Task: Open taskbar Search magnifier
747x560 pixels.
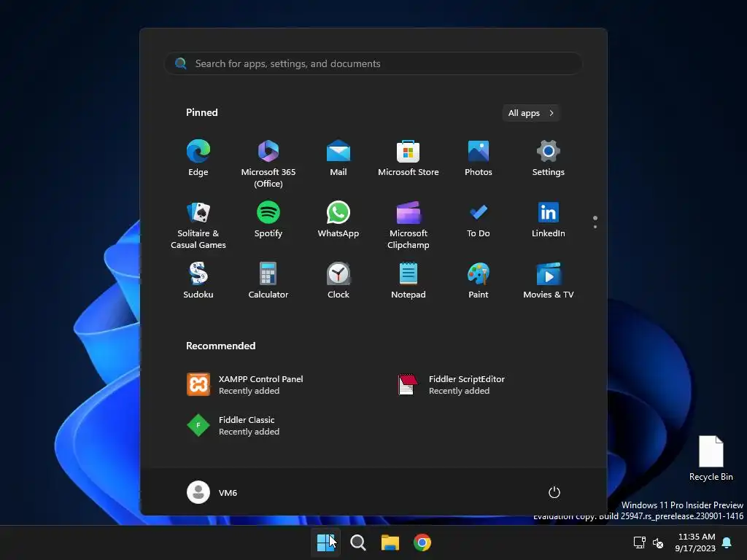Action: tap(357, 542)
